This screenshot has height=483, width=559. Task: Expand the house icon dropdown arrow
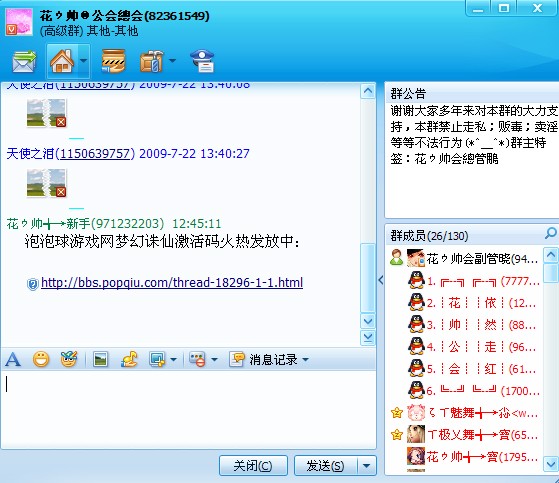pos(83,61)
